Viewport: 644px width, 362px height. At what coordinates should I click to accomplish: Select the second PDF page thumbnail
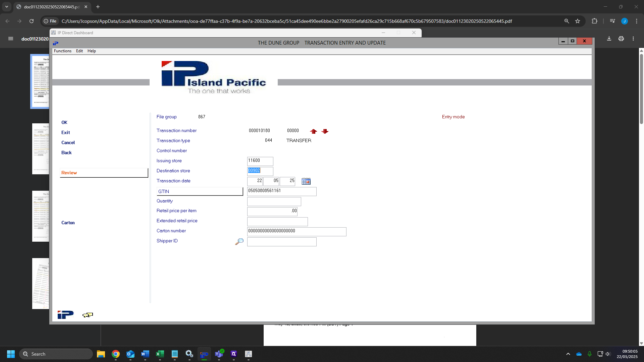coord(41,149)
